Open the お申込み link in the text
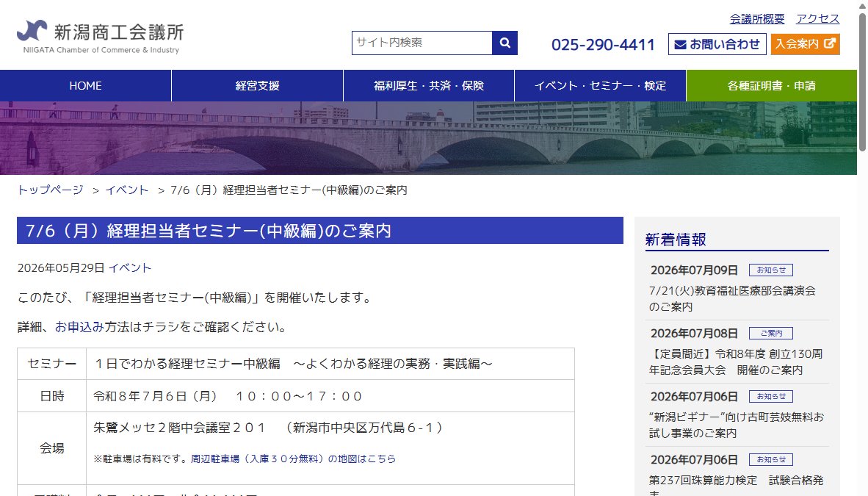Screen dimensions: 868x496 (x=79, y=327)
